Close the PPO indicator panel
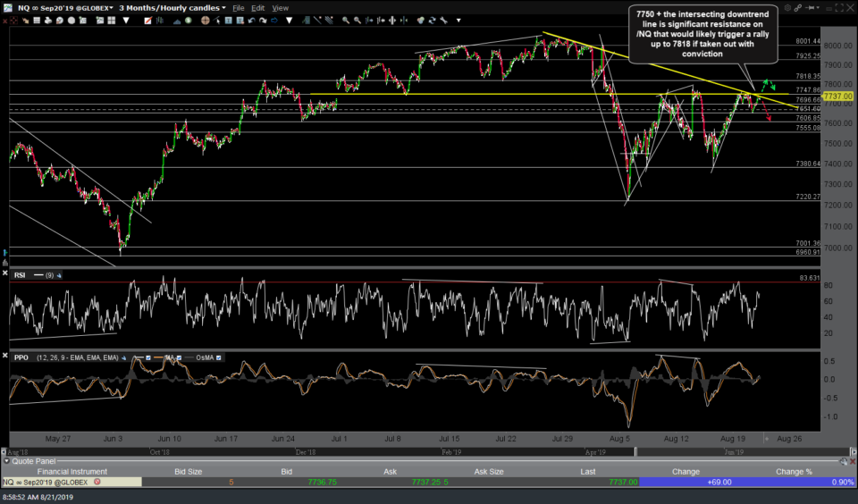 (5, 356)
